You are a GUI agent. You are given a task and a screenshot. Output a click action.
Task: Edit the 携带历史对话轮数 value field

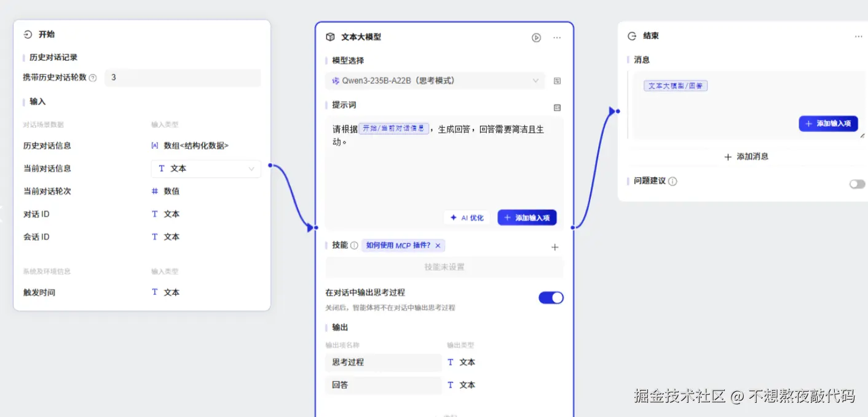tap(183, 78)
